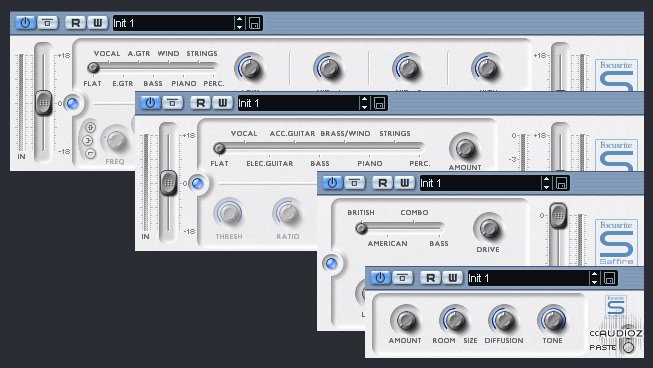Click amp model slider at BRITISH position

361,228
